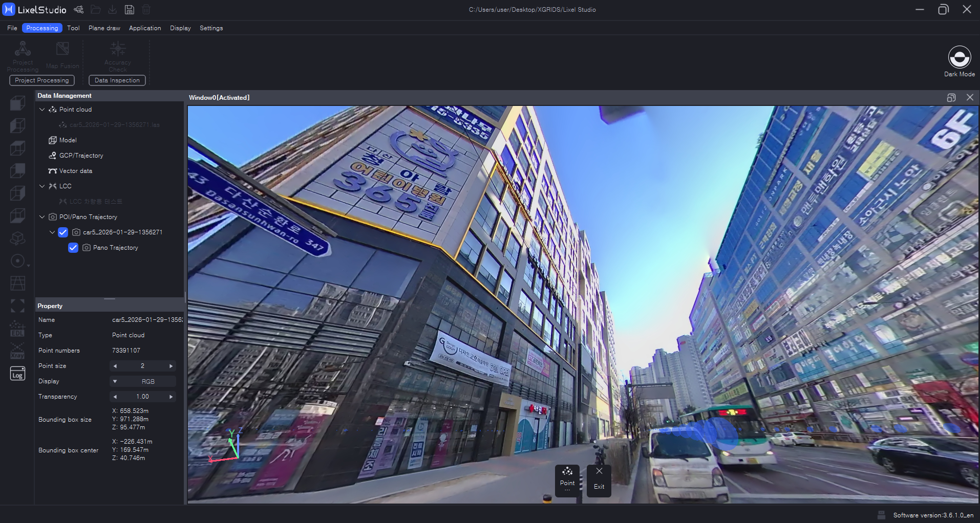Decrease Transparency with left arrow
This screenshot has height=523, width=980.
point(115,397)
